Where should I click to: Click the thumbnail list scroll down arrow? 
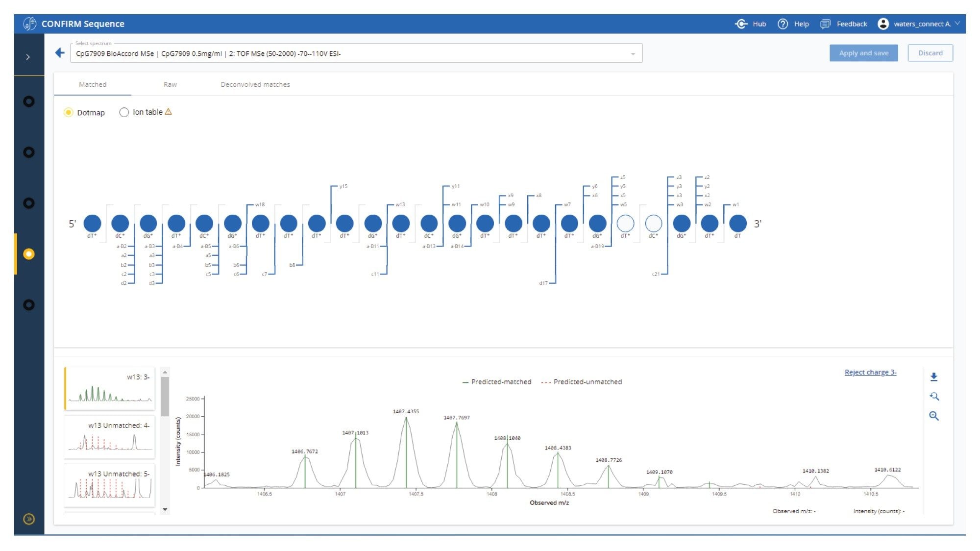tap(165, 509)
